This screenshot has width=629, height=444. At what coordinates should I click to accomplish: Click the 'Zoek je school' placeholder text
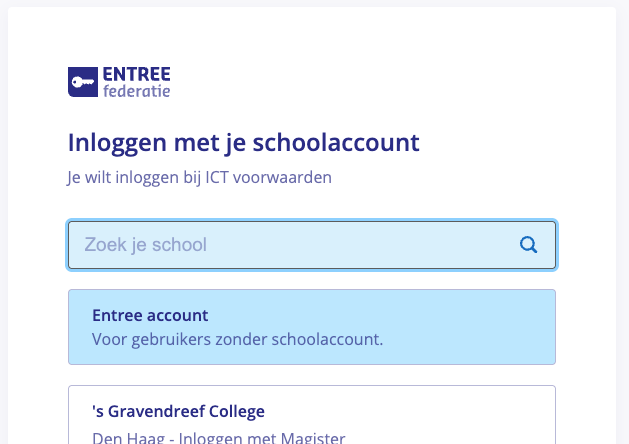coord(145,245)
